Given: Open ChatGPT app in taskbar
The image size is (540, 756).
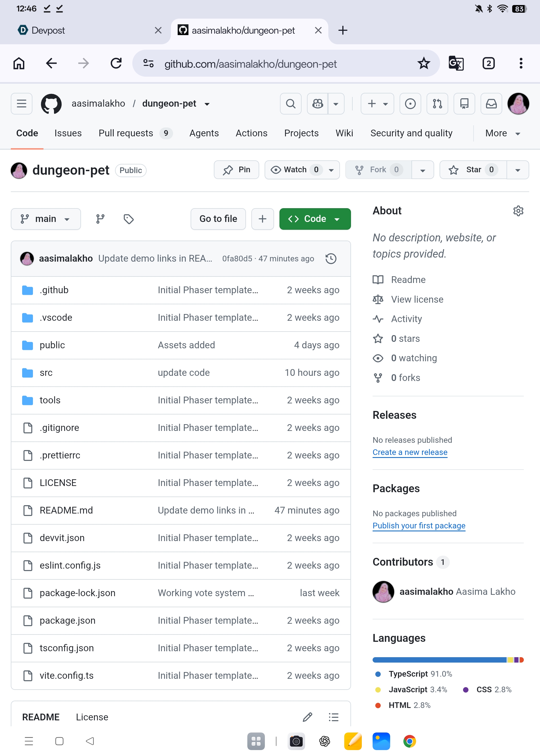Looking at the screenshot, I should [x=325, y=741].
